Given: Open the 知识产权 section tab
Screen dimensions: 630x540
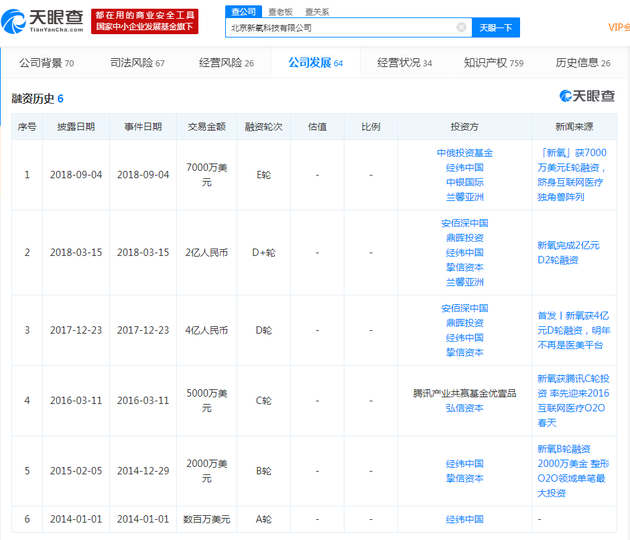Looking at the screenshot, I should click(x=493, y=63).
